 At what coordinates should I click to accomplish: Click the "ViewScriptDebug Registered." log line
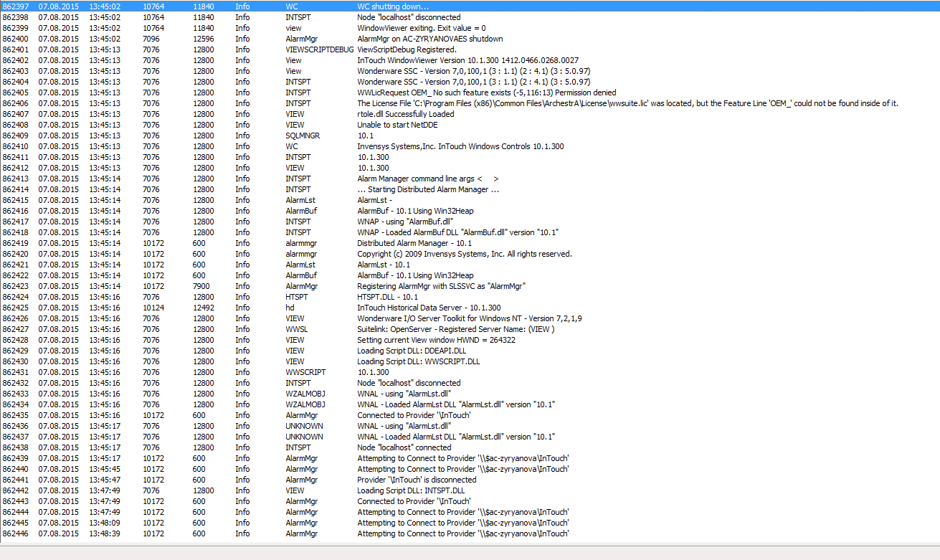[x=407, y=49]
